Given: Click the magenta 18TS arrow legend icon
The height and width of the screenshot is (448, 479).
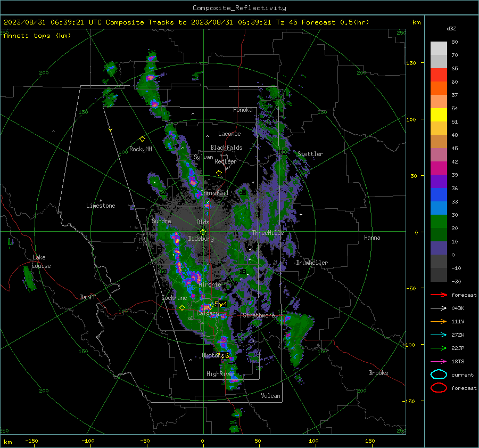Looking at the screenshot, I should 439,362.
